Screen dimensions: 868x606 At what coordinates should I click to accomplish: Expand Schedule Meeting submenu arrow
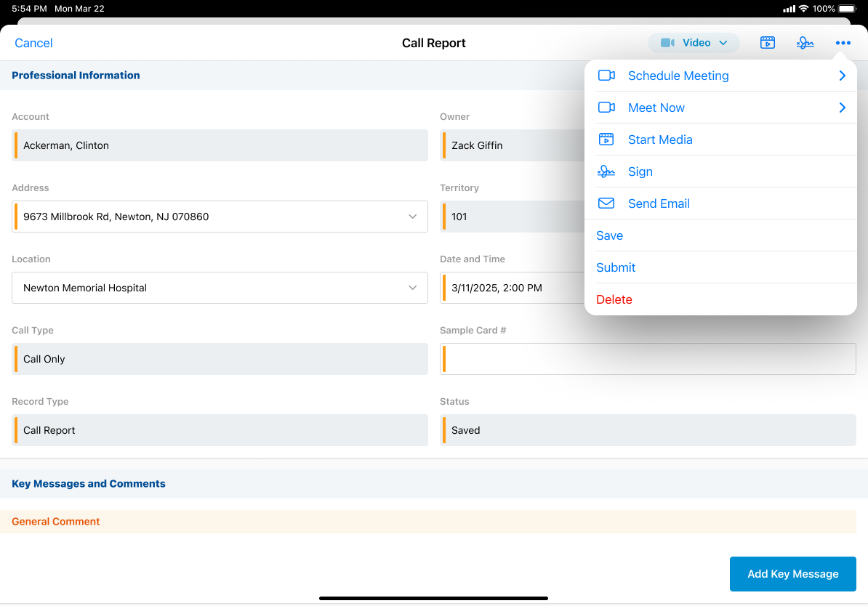point(842,76)
